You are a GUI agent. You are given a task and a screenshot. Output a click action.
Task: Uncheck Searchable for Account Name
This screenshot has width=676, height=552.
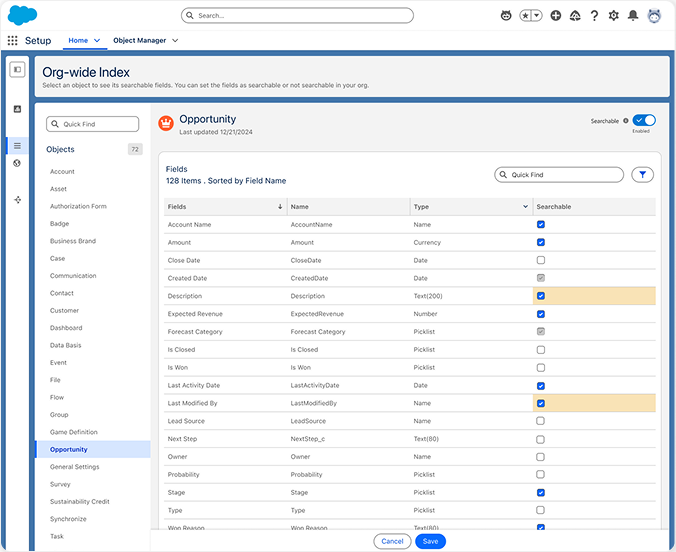coord(541,224)
